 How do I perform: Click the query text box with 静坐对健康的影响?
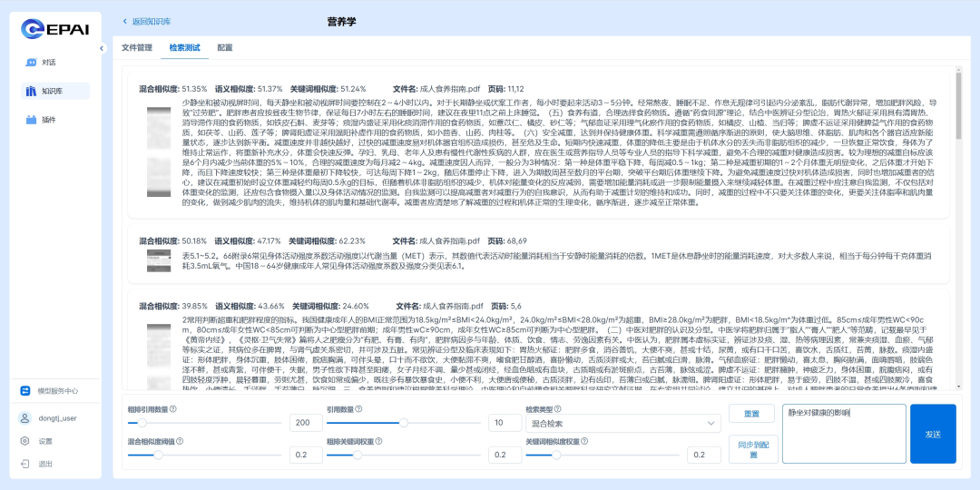(843, 434)
